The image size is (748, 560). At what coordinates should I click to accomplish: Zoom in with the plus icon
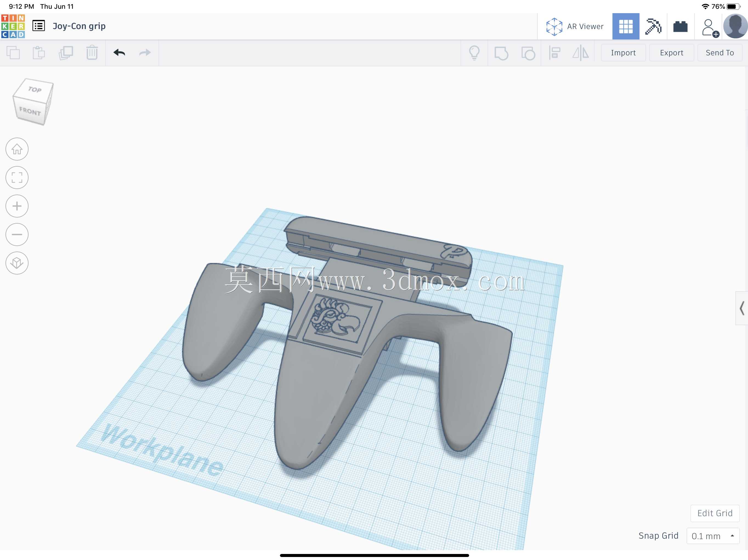(17, 206)
